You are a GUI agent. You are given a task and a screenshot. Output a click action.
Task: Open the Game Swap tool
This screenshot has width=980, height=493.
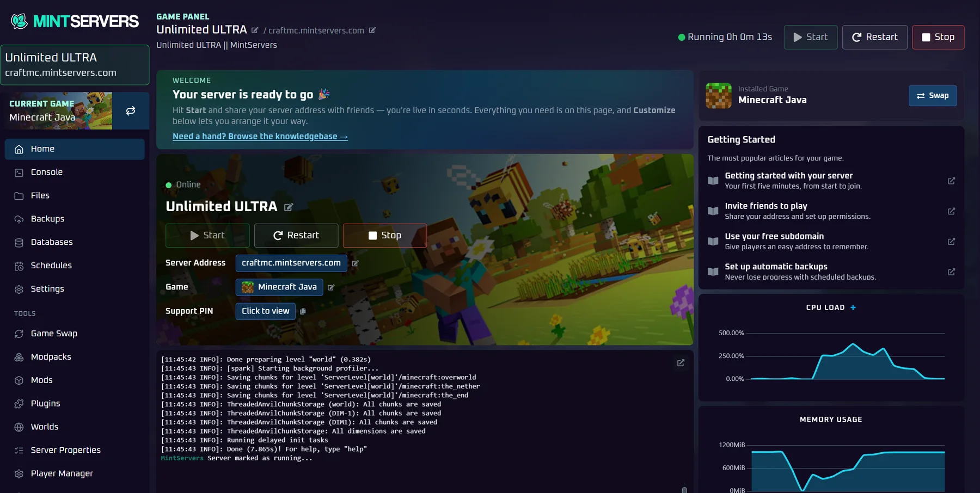point(75,334)
